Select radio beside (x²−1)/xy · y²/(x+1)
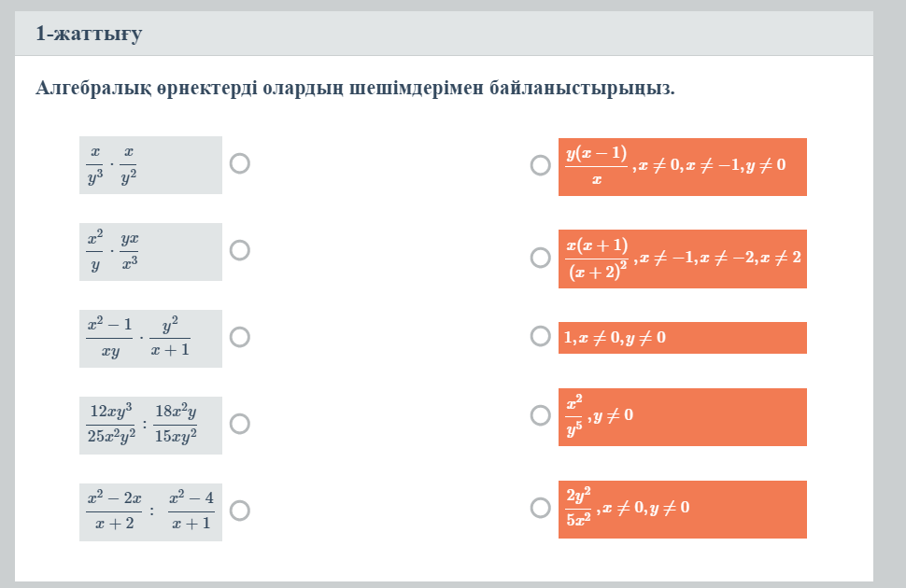 240,337
